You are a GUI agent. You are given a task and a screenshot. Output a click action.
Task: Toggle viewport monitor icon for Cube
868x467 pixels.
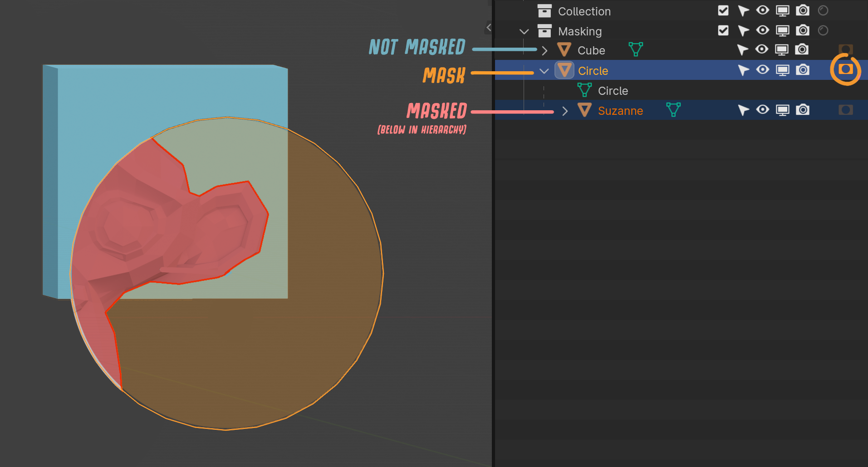coord(782,49)
